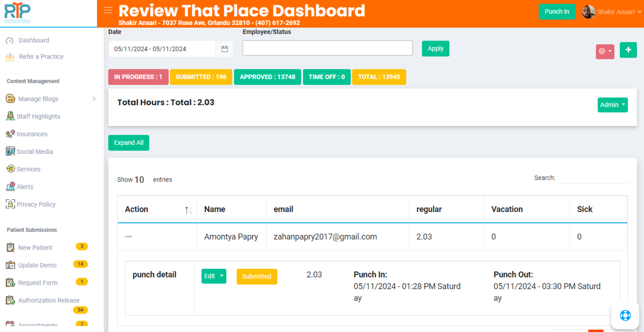Viewport: 644px width, 332px height.
Task: Open New Patient submissions
Action: (35, 247)
